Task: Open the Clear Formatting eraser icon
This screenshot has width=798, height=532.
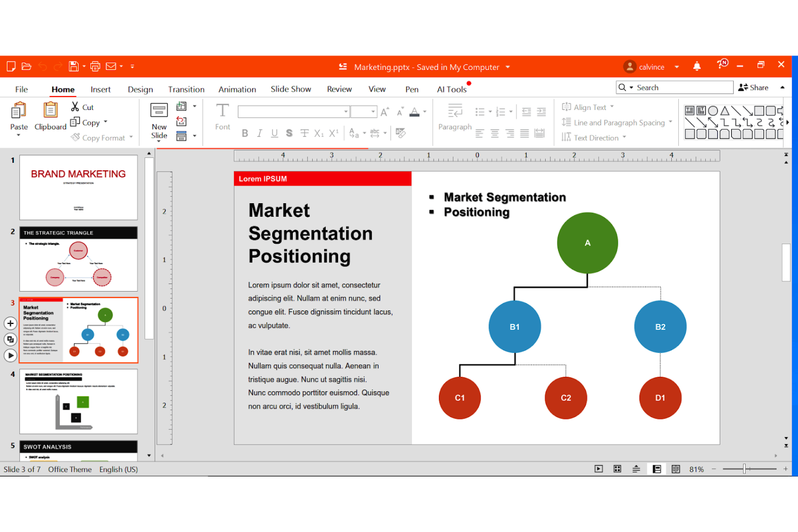Action: point(401,133)
